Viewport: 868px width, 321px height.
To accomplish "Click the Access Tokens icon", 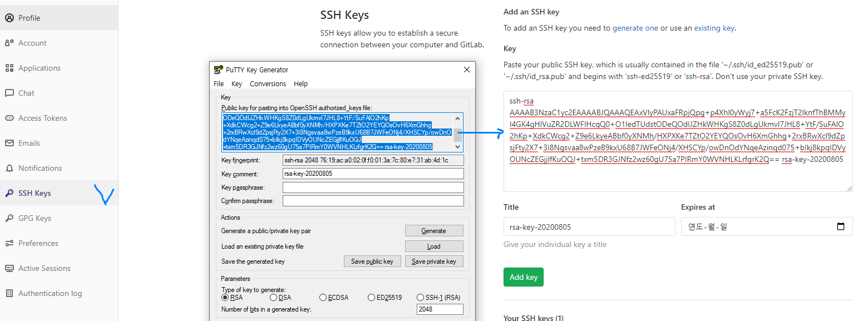I will tap(9, 118).
